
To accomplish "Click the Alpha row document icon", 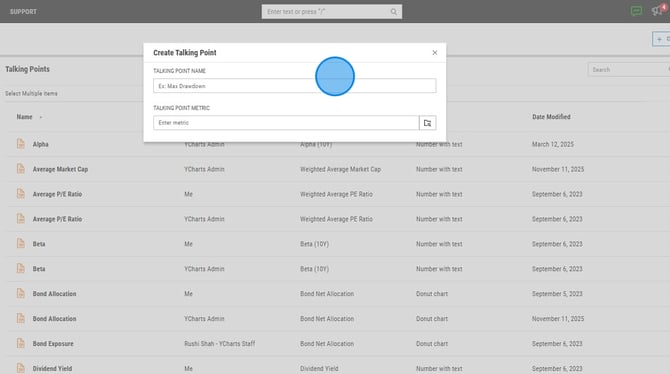I will pos(21,144).
